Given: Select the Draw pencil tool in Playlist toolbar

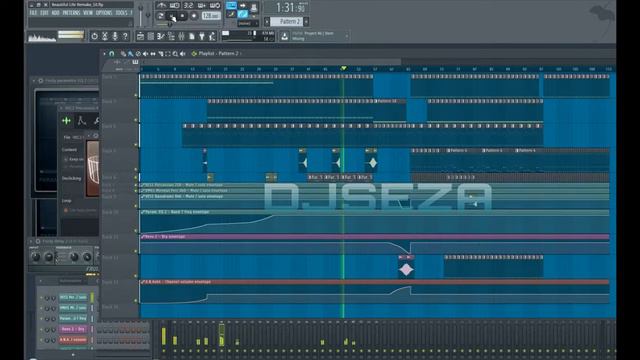Looking at the screenshot, I should pos(123,53).
